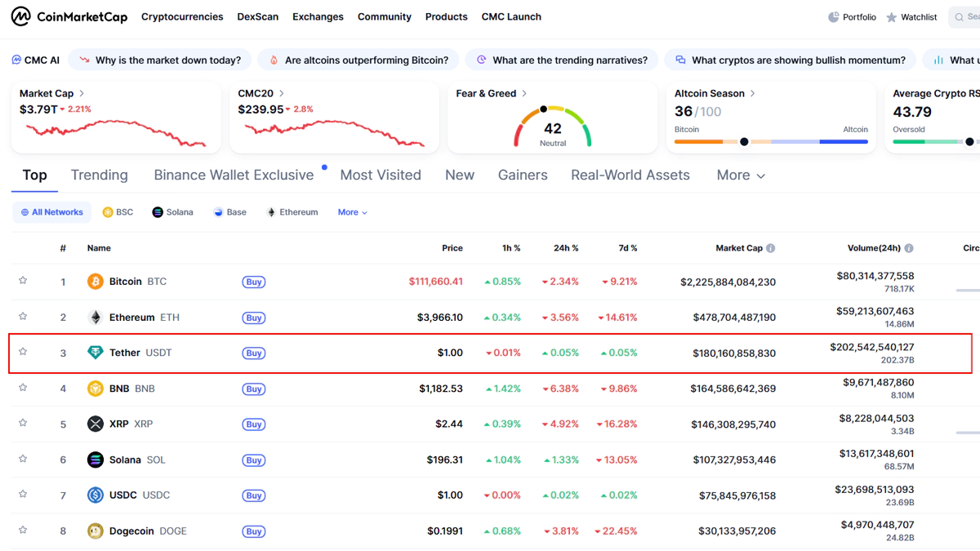Screen dimensions: 980x551
Task: Click the Dogecoin coin icon
Action: click(96, 531)
